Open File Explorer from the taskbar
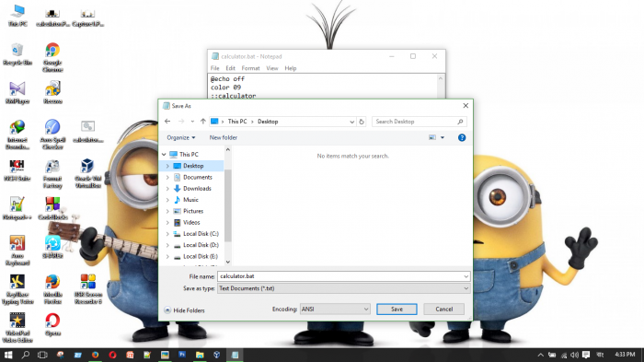644x362 pixels. coord(200,355)
